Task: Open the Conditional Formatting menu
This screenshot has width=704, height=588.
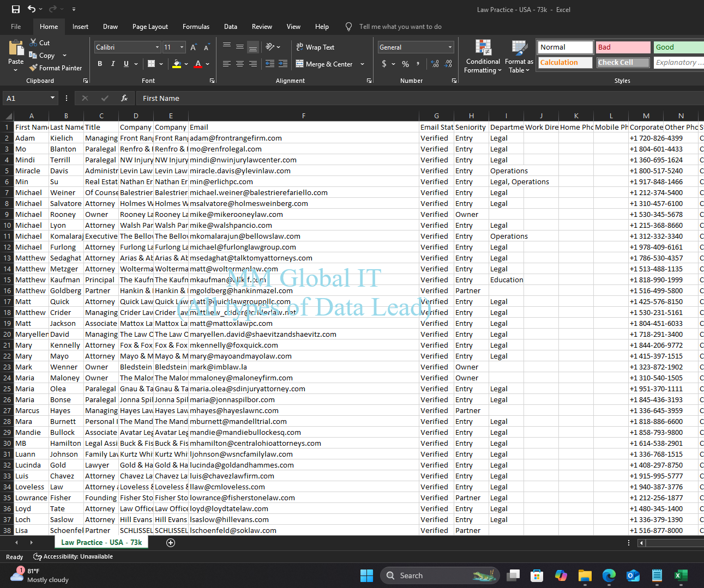Action: [483, 56]
